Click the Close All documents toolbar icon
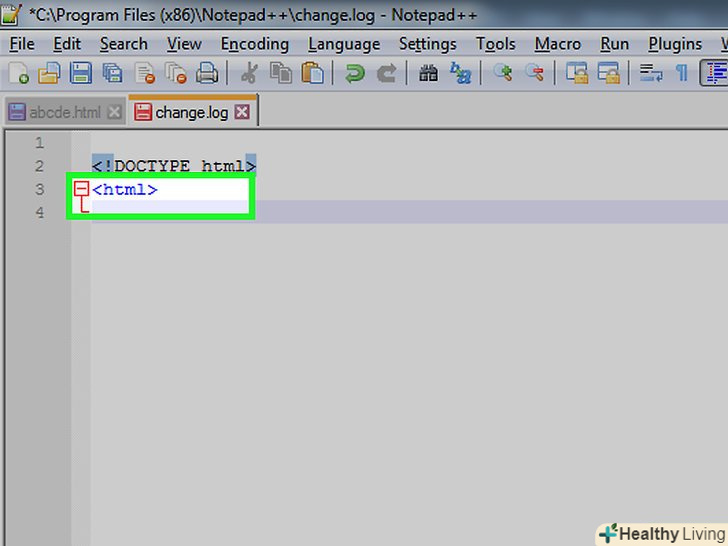728x546 pixels. coord(176,73)
